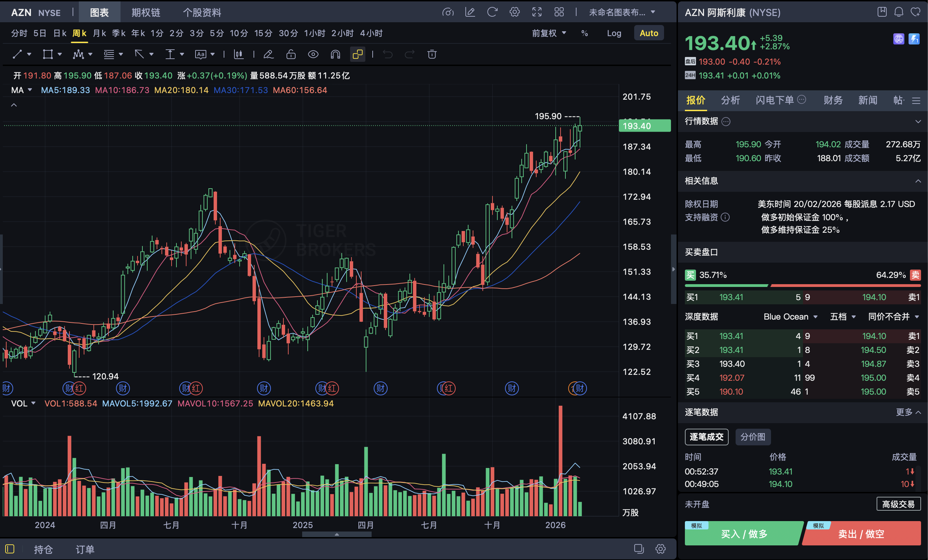Open the fullscreen expand icon
The image size is (928, 560).
[537, 12]
